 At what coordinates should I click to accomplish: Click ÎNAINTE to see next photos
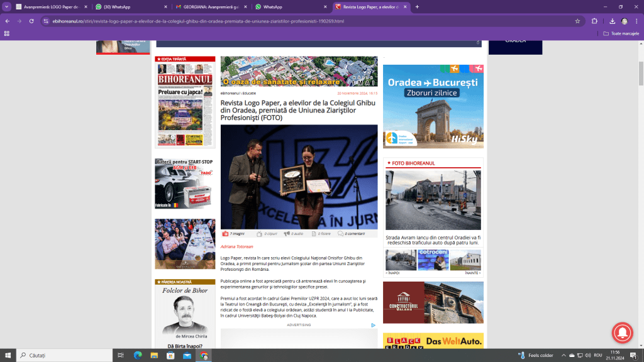click(x=473, y=273)
